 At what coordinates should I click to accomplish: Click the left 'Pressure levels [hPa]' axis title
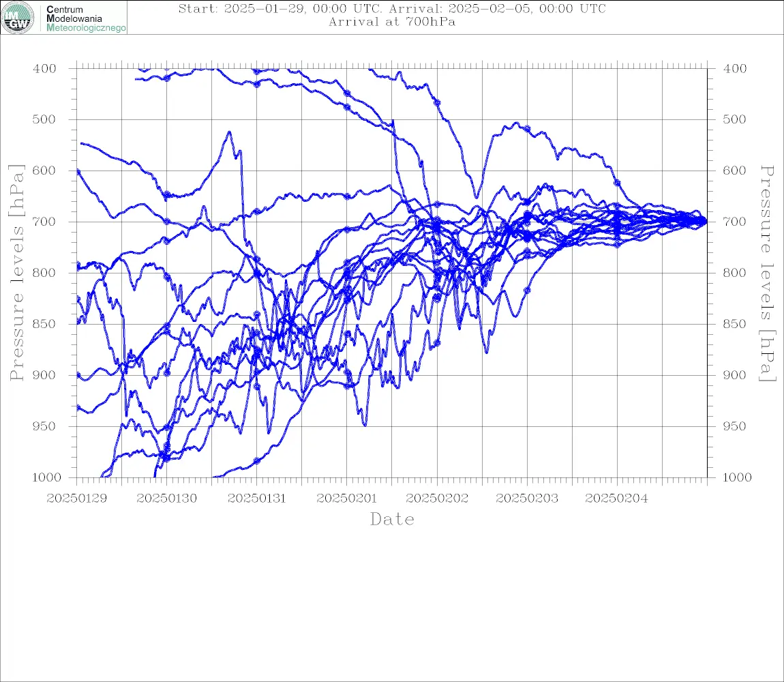pyautogui.click(x=16, y=273)
